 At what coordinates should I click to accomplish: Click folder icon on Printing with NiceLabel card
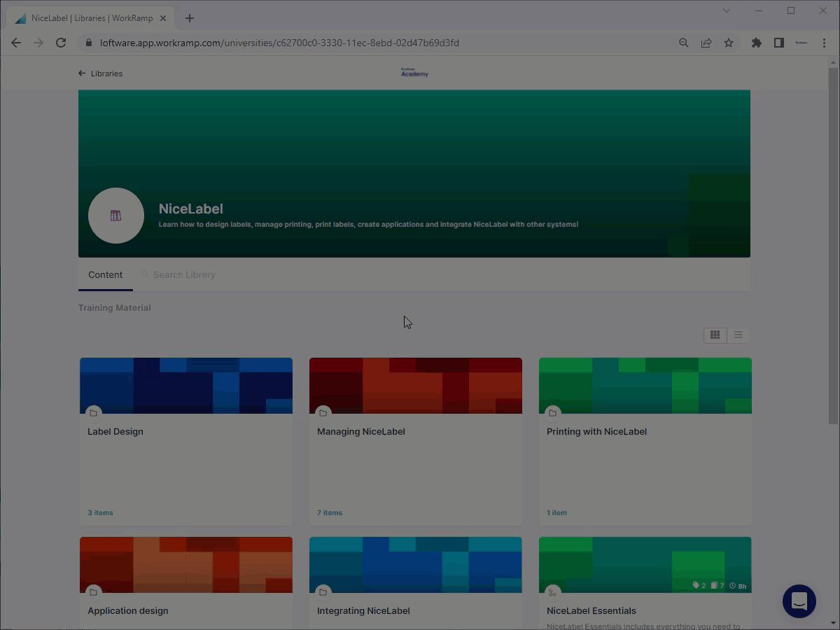[x=552, y=413]
